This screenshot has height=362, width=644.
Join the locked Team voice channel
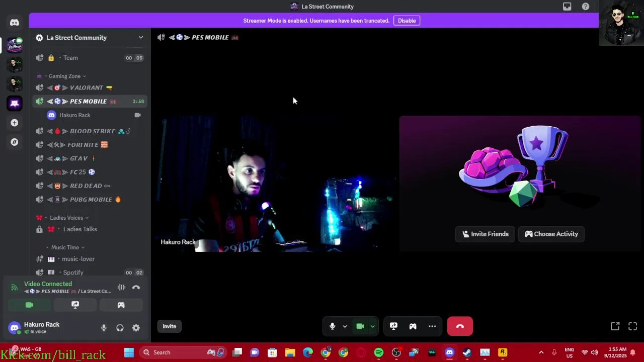90,58
